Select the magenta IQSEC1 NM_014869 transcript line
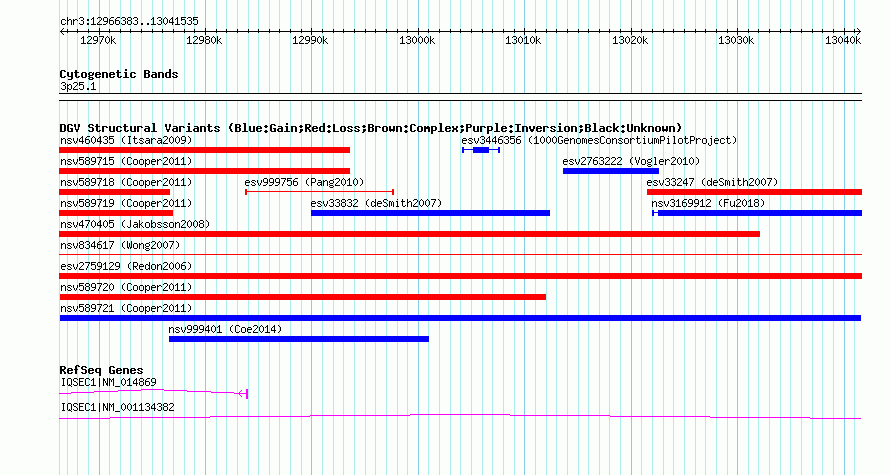The width and height of the screenshot is (890, 475). point(153,392)
